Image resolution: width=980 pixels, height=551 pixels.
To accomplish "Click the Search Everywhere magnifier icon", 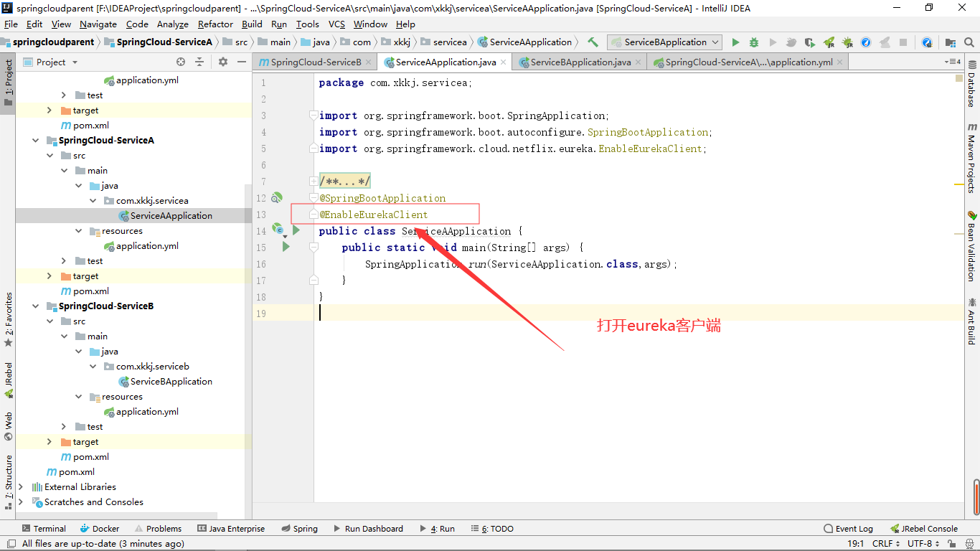I will (x=969, y=42).
